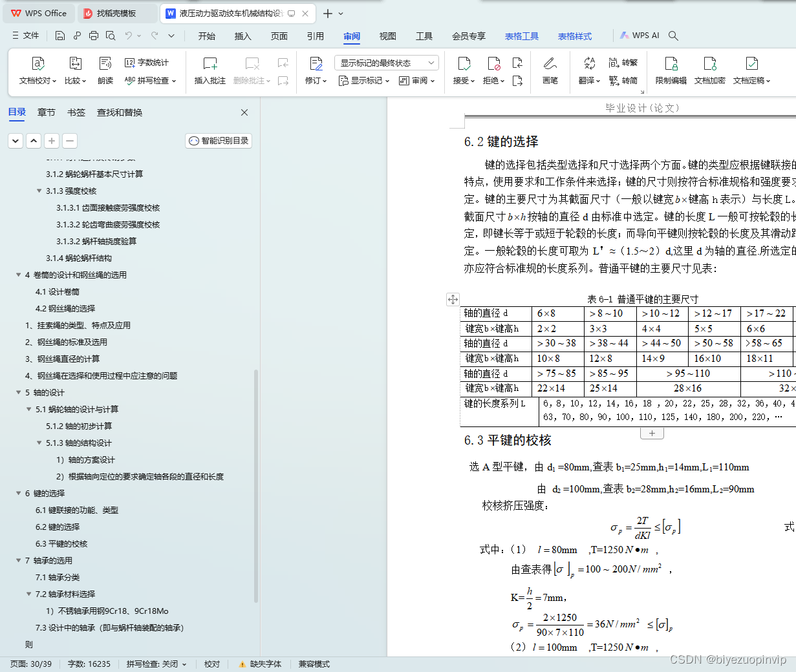Open the 查找和替换 navigation tab

point(120,112)
